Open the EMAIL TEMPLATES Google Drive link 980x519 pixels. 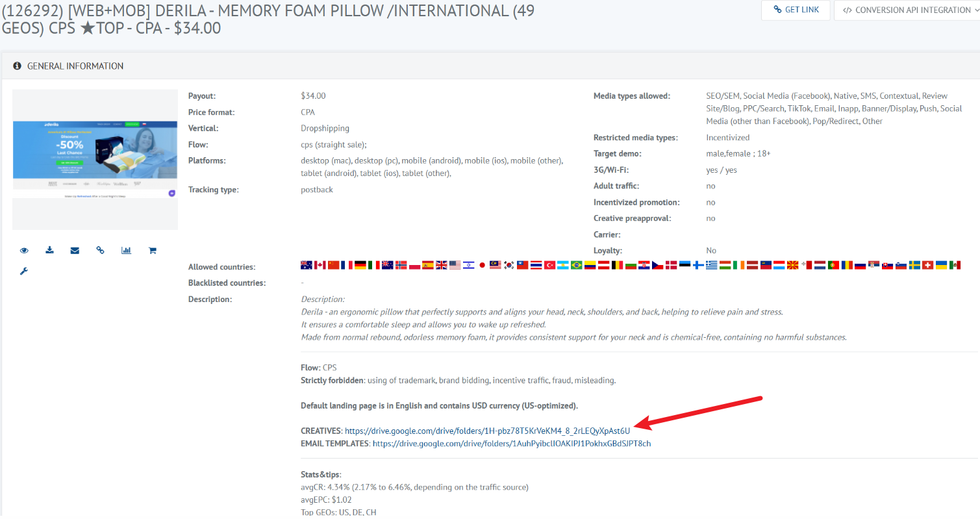[511, 444]
